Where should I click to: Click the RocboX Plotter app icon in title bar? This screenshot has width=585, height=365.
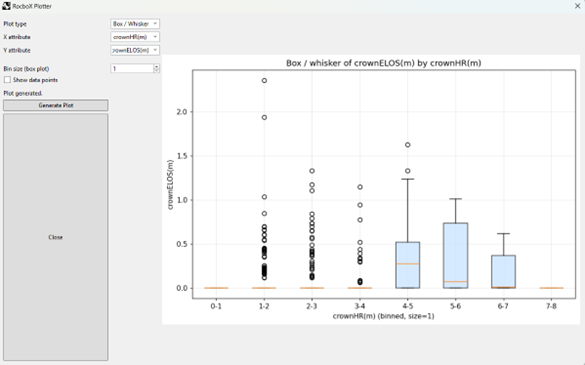[x=6, y=6]
